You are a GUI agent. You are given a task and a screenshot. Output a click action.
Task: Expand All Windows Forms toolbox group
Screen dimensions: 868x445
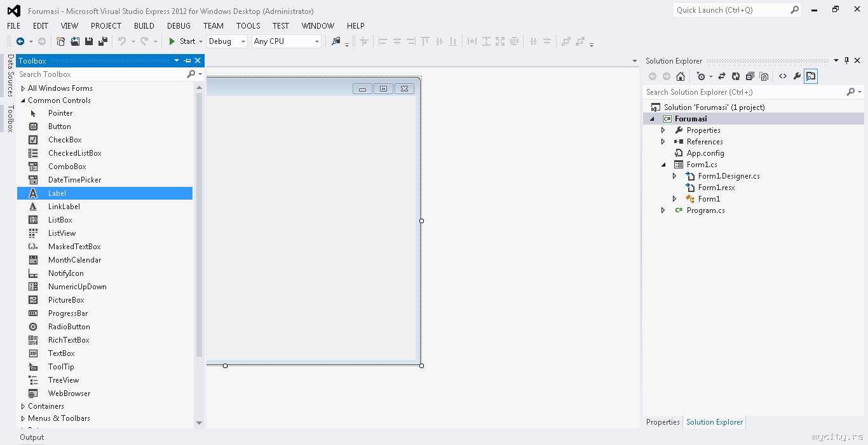pyautogui.click(x=23, y=88)
